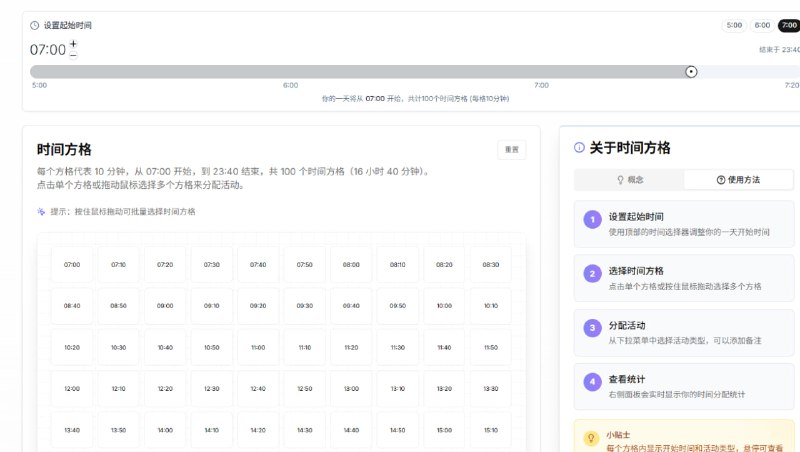Select the 08:00 time block

click(x=351, y=265)
